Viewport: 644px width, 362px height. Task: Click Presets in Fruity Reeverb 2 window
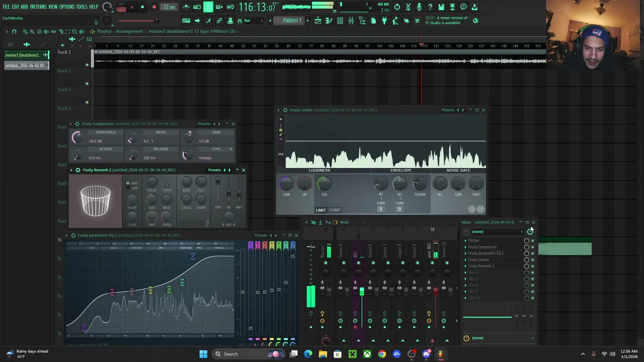click(214, 170)
